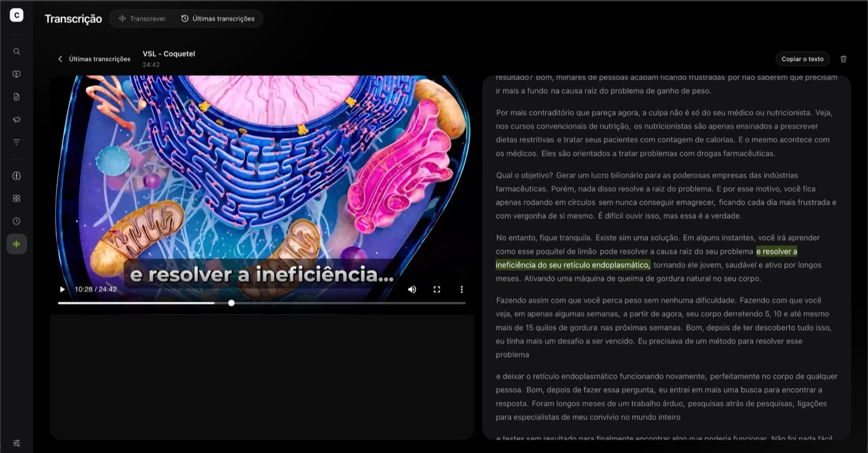Open the brain sidebar icon
This screenshot has height=453, width=868.
(x=17, y=176)
